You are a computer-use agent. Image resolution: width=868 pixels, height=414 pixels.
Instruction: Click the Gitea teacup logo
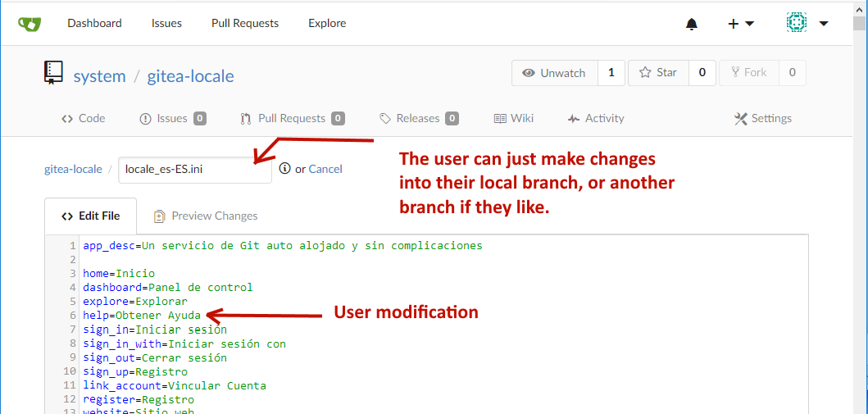tap(30, 24)
